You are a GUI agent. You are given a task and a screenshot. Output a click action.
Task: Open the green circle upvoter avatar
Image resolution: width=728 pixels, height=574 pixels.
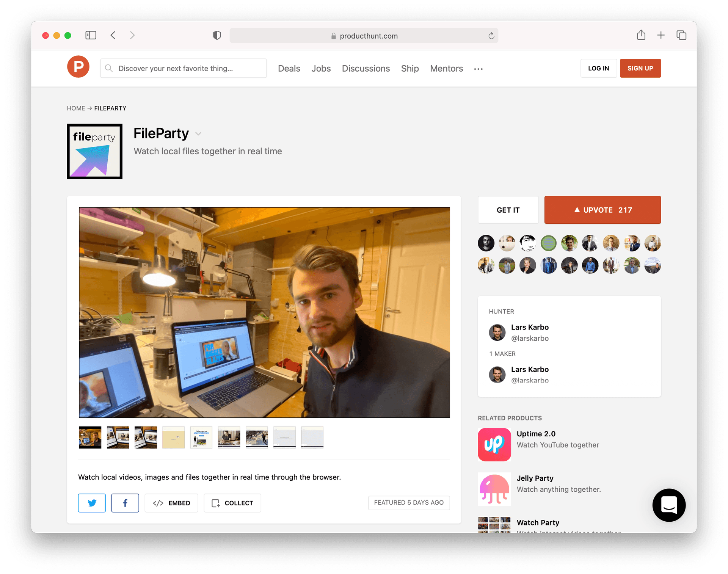(x=549, y=243)
